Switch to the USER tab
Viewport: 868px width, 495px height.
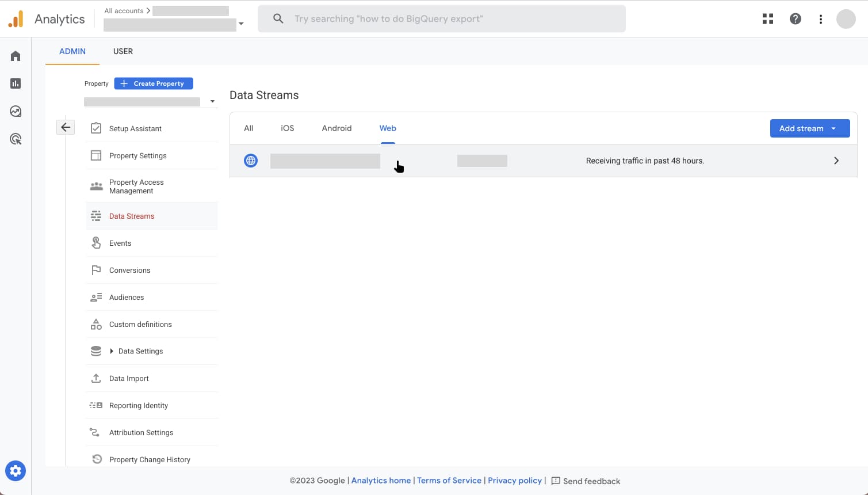123,51
